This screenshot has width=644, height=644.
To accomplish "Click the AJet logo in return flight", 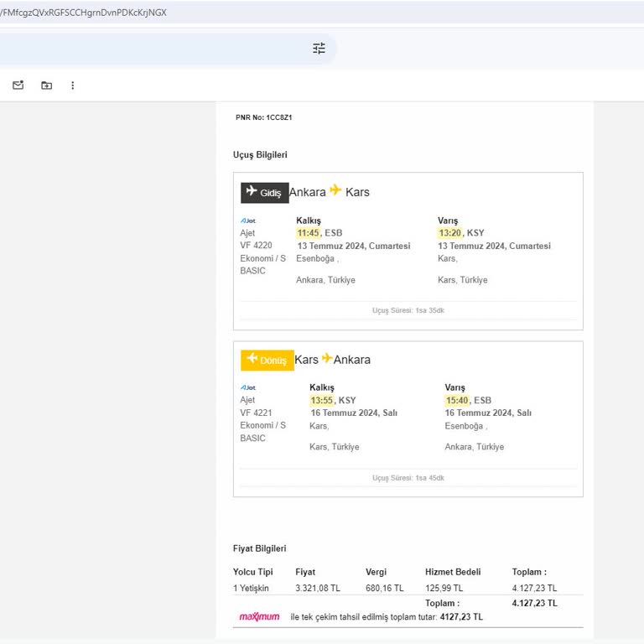I will click(248, 387).
